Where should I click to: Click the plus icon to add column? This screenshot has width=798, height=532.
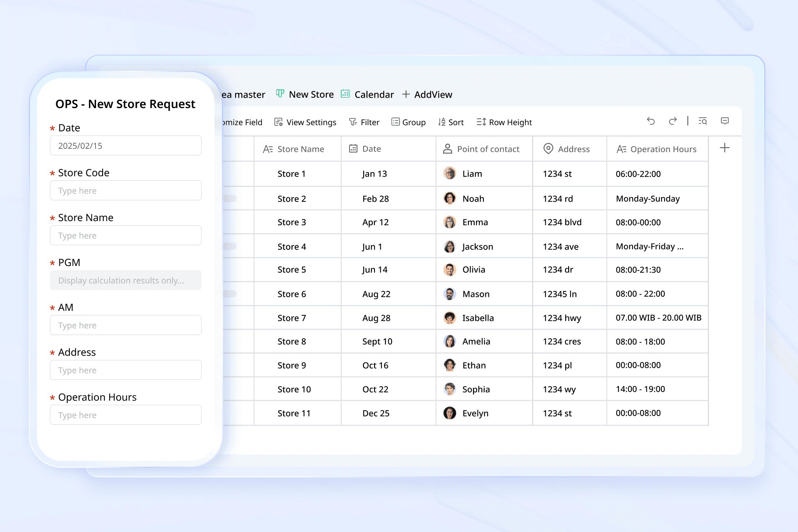(x=724, y=148)
